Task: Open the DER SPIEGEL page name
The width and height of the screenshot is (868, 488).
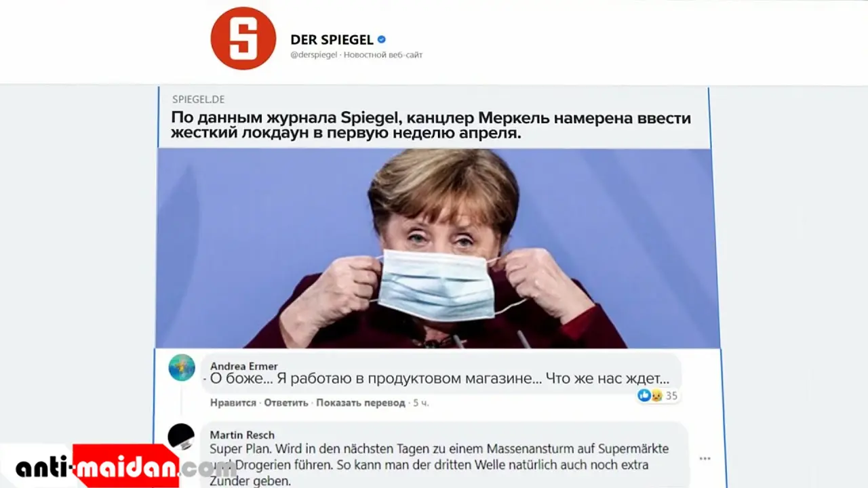Action: [332, 40]
